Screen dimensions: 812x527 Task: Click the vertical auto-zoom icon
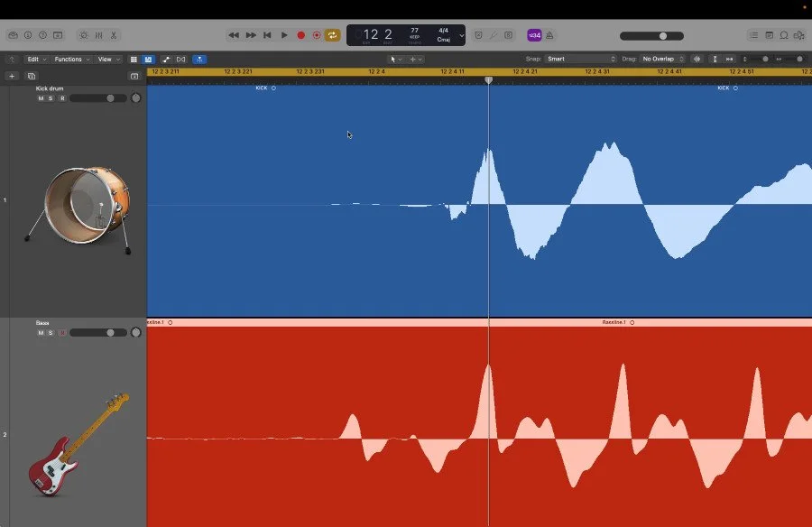(x=715, y=59)
